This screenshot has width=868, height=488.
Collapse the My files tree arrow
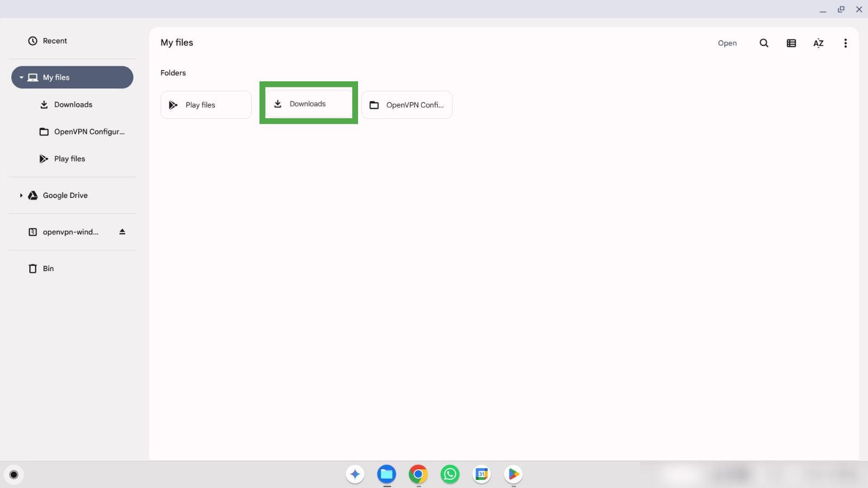(x=21, y=78)
